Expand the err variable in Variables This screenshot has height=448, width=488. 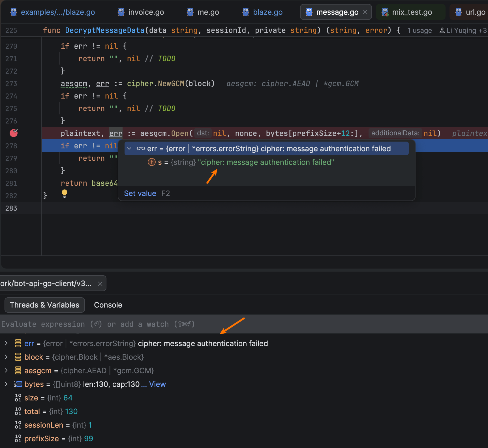6,344
